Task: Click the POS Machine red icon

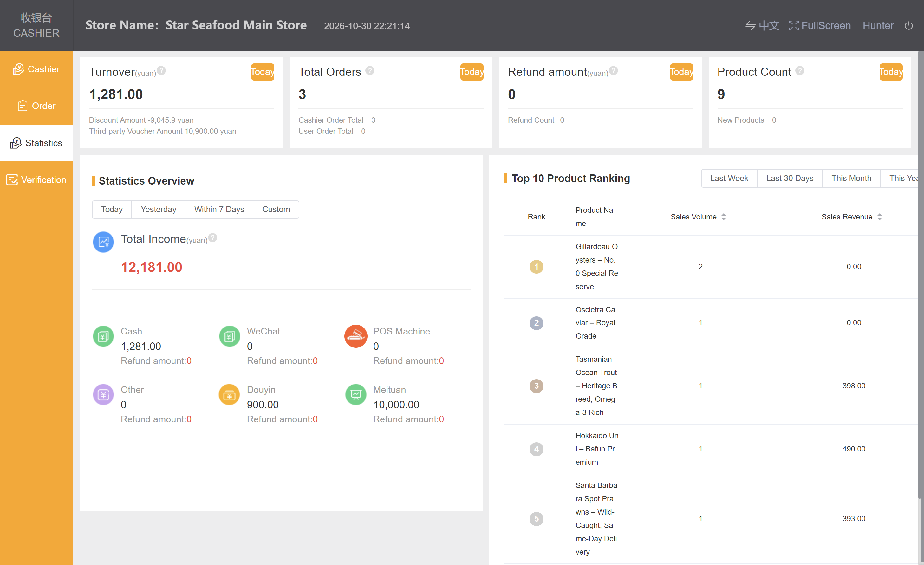Action: [x=356, y=336]
